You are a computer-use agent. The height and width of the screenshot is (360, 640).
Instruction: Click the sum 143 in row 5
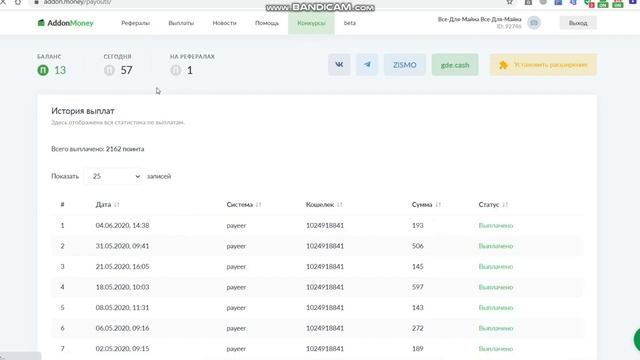[418, 308]
